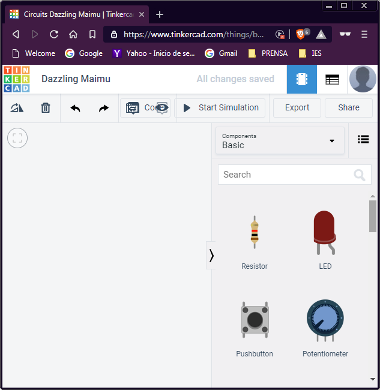Open the Brave rewards triangle icon
This screenshot has width=380, height=390.
[x=321, y=34]
